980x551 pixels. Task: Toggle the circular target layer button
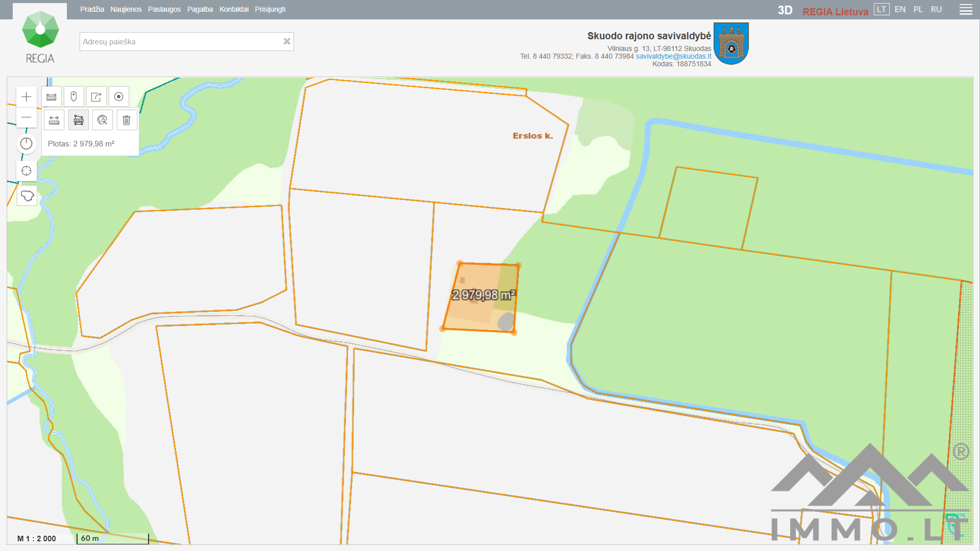119,97
